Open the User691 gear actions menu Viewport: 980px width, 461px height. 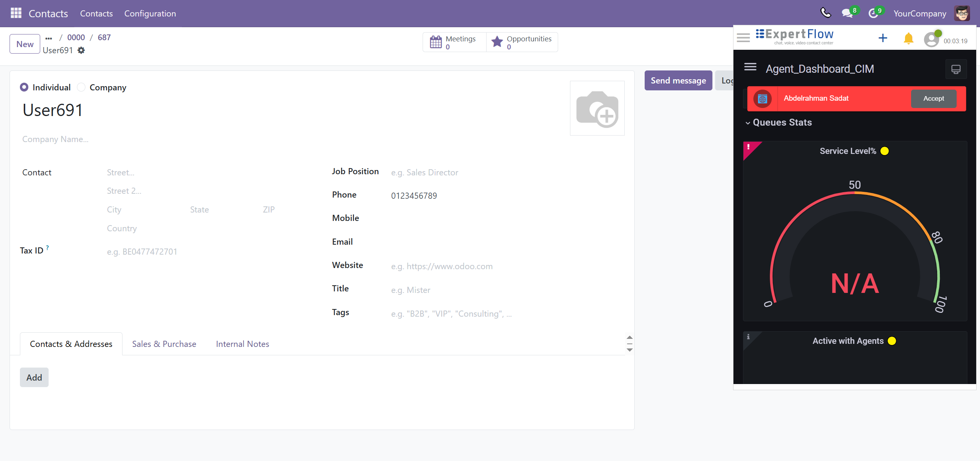pos(81,50)
